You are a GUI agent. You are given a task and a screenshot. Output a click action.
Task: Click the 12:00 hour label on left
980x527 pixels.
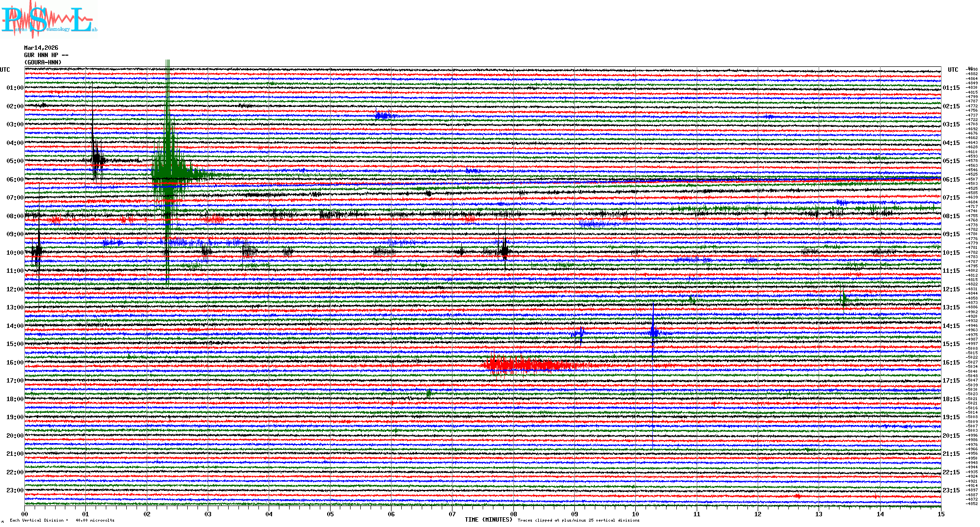tap(15, 289)
